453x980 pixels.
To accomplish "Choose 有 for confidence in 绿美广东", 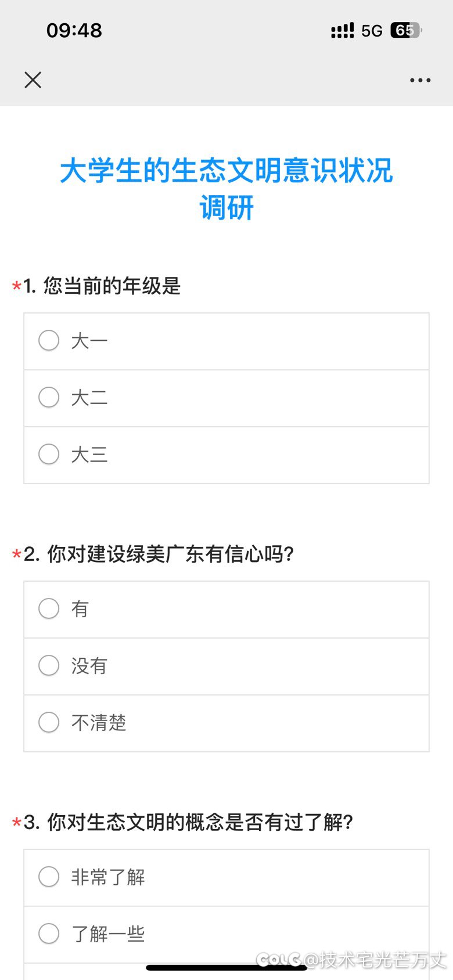I will (x=227, y=610).
